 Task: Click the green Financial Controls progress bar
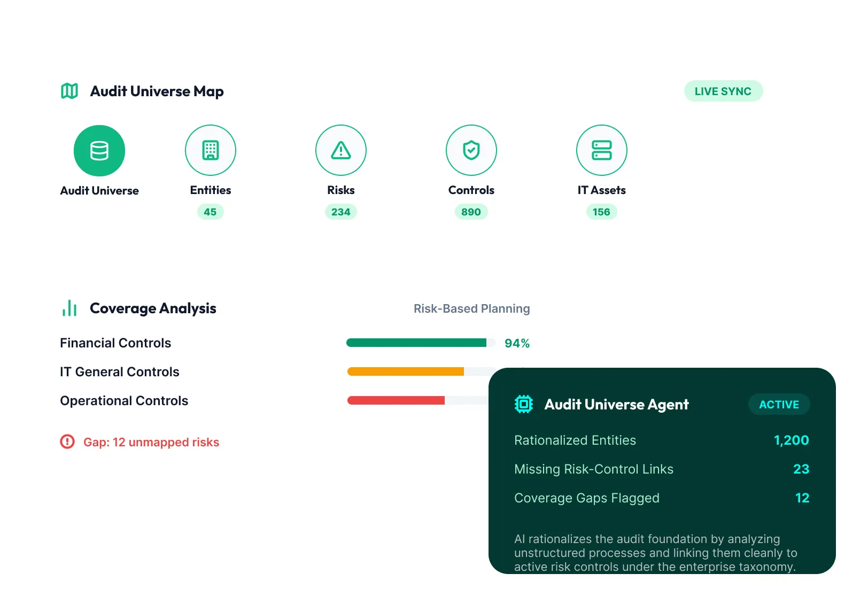416,343
